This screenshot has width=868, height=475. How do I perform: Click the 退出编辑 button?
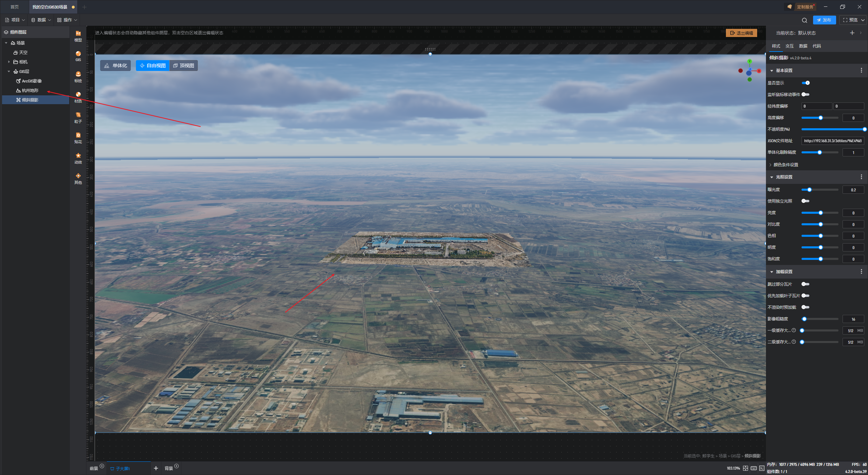[x=741, y=33]
